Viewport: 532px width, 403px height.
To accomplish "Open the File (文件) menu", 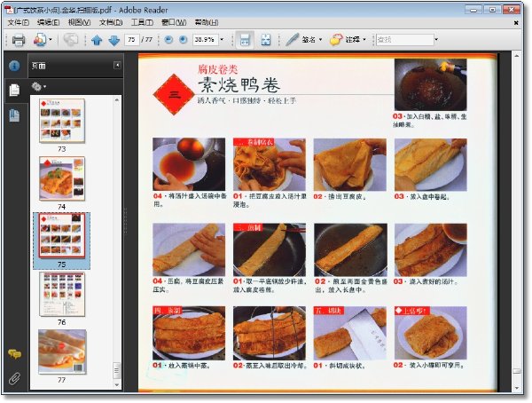I will click(x=18, y=22).
